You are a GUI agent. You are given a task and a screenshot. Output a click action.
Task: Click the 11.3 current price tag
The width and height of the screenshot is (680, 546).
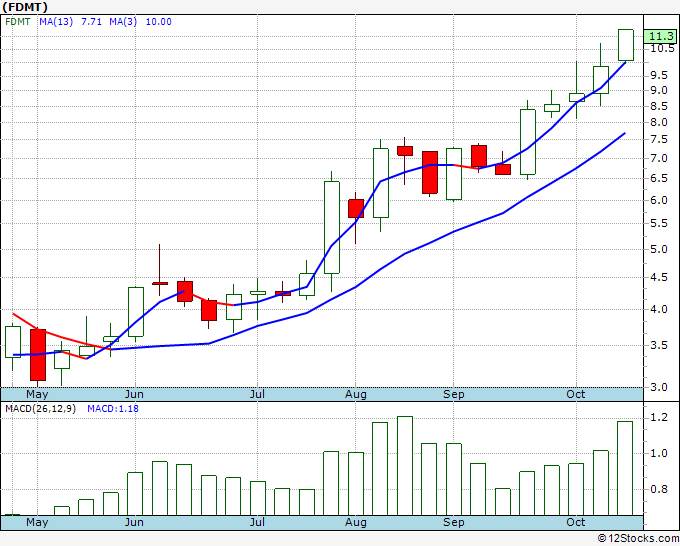pyautogui.click(x=660, y=36)
